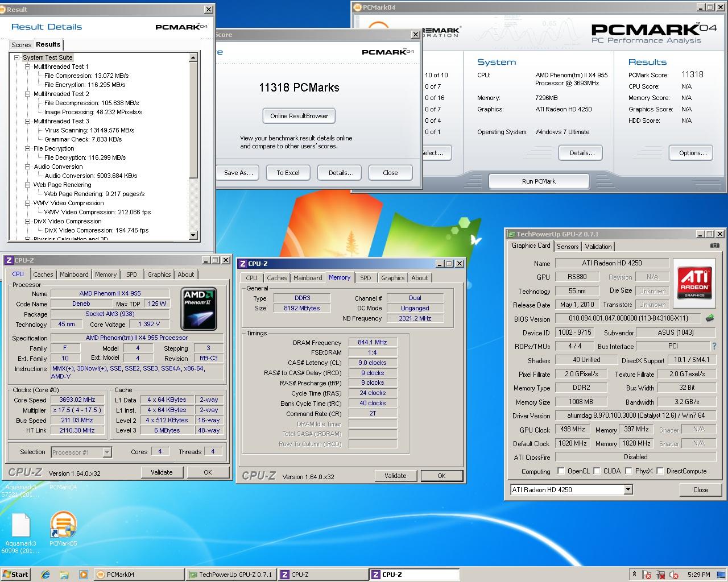Collapse Multithreaded Test 2 node
This screenshot has height=582, width=728.
tap(27, 94)
